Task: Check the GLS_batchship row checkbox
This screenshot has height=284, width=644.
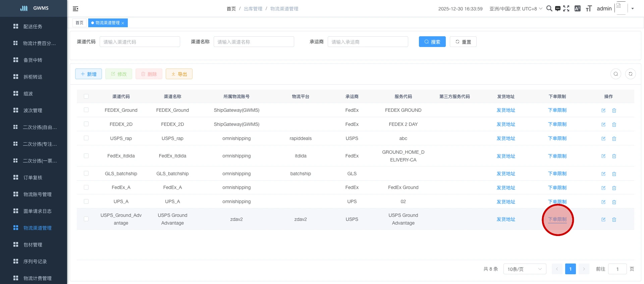Action: (x=86, y=173)
